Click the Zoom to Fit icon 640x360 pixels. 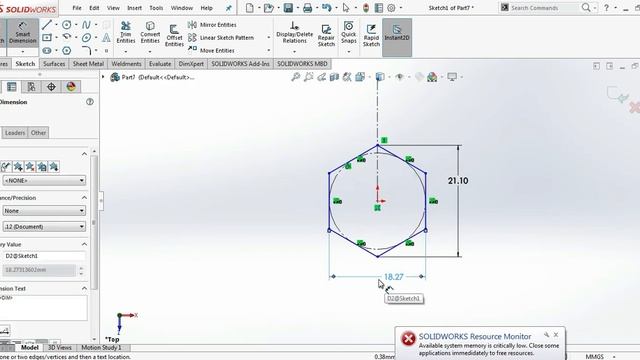point(296,77)
